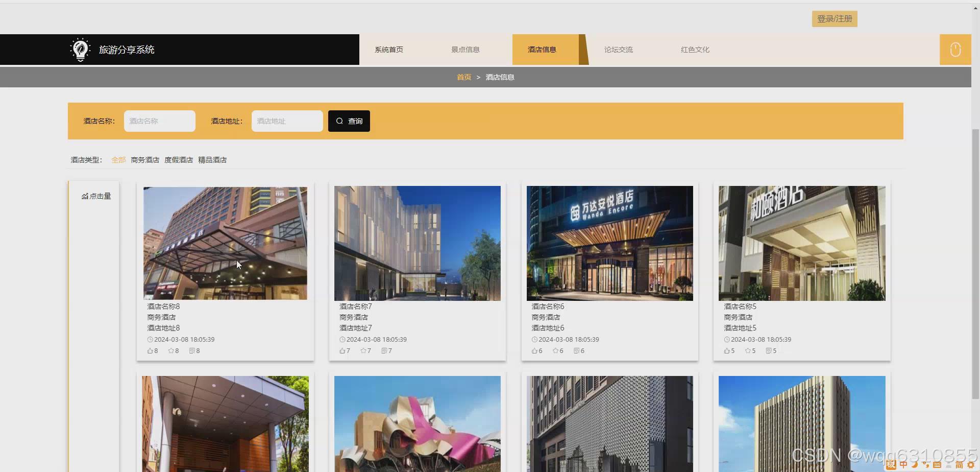Filter by 度假酒店 type
The image size is (980, 472).
(x=179, y=160)
